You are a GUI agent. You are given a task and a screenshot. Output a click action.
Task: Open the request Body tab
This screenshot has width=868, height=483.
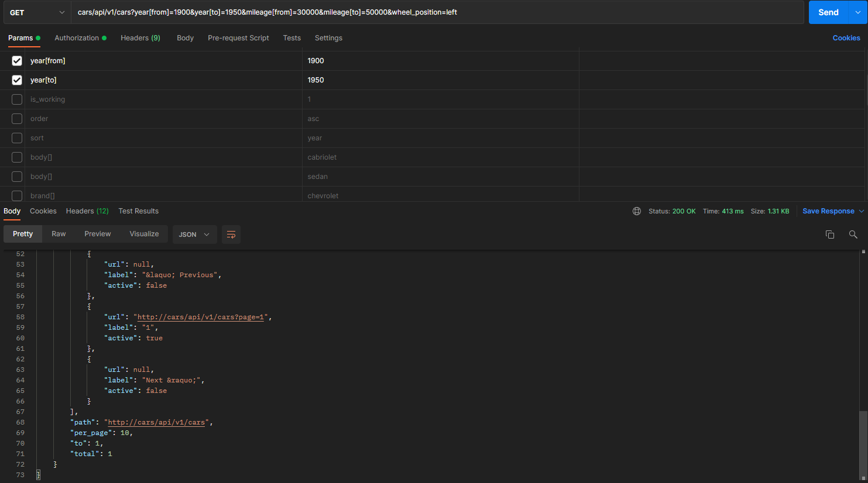[186, 38]
